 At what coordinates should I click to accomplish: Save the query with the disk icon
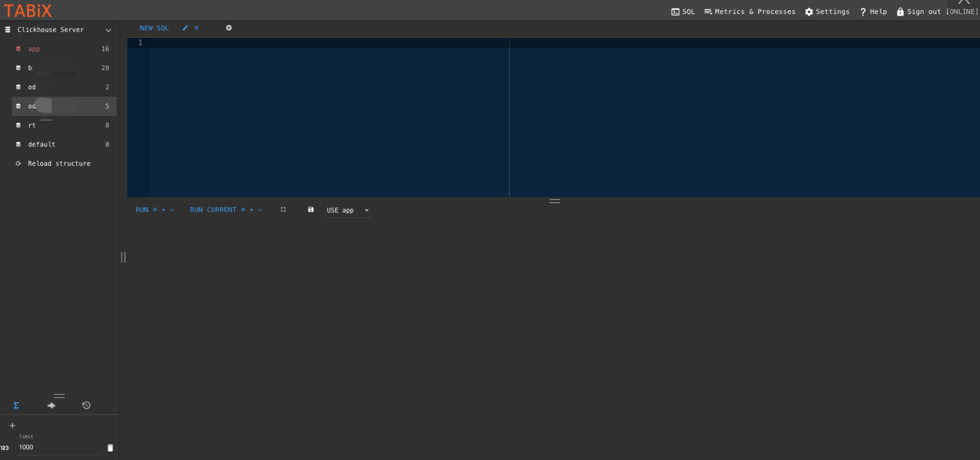[x=310, y=210]
